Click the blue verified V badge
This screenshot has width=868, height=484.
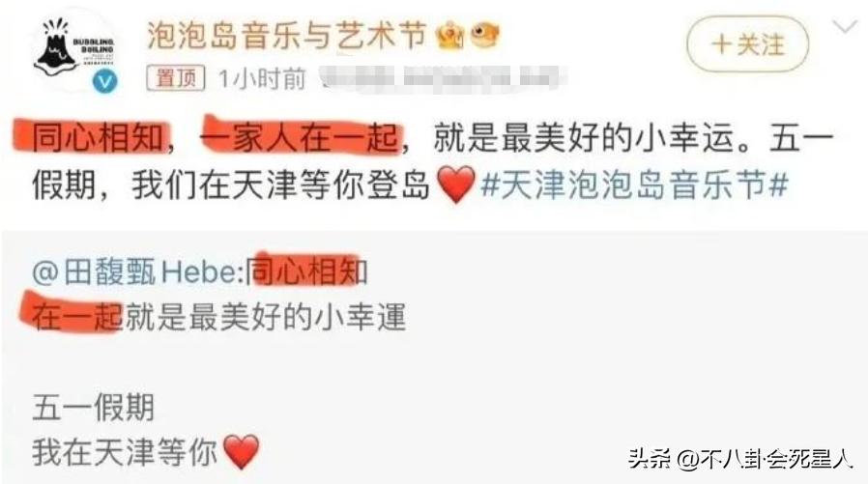[x=104, y=81]
